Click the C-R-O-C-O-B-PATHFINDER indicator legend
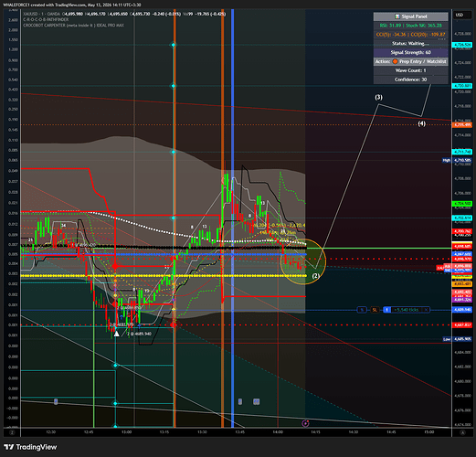 46,19
